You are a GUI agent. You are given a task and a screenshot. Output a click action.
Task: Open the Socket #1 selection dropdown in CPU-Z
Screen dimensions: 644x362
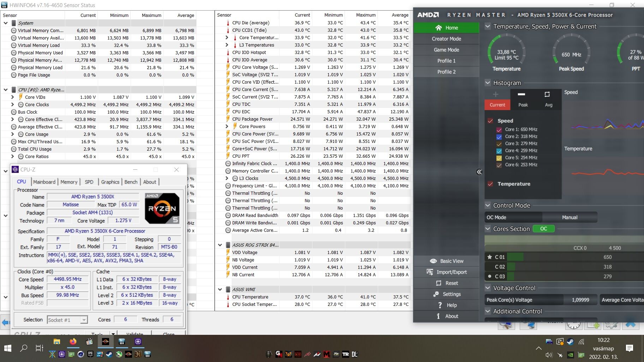(x=84, y=320)
